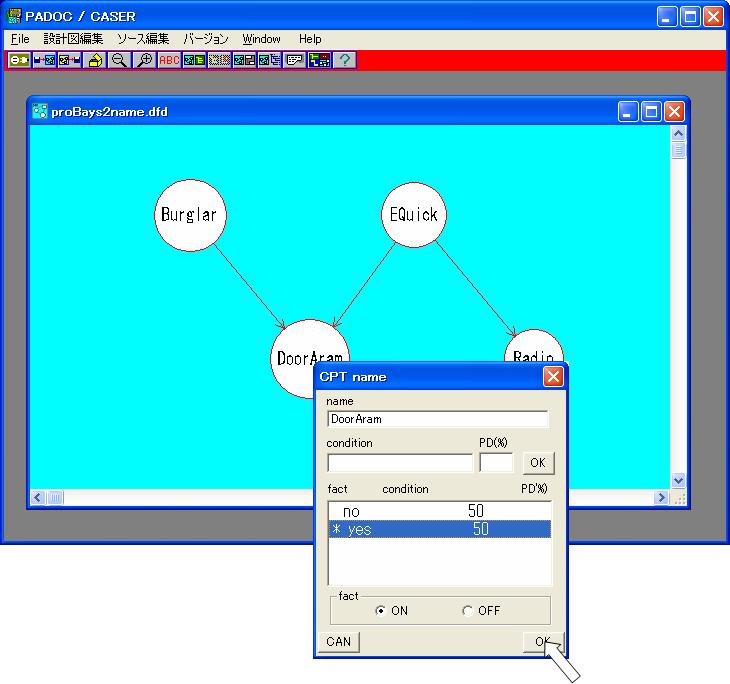Screen dimensions: 730x684
Task: Click the zoom out magnifier toolbar icon
Action: point(119,60)
